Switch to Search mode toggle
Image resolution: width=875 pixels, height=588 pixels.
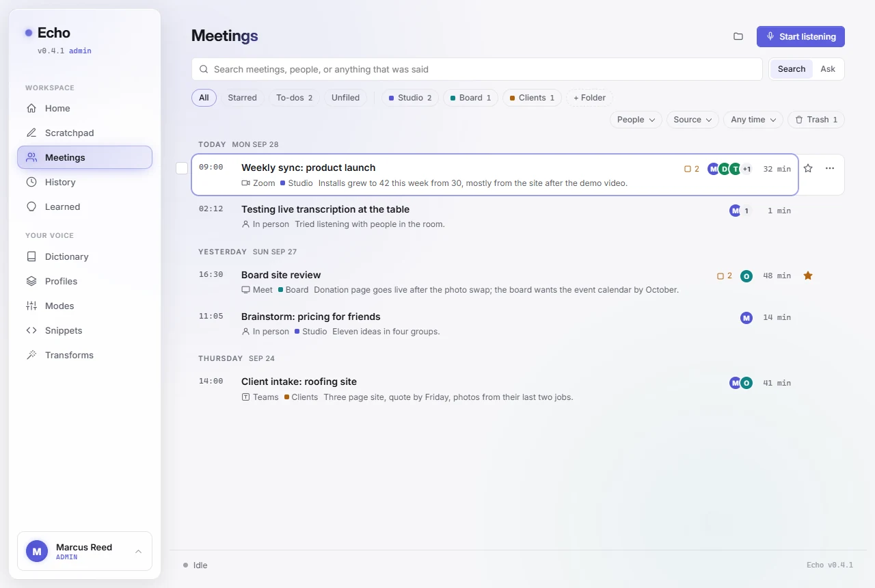[x=792, y=69]
